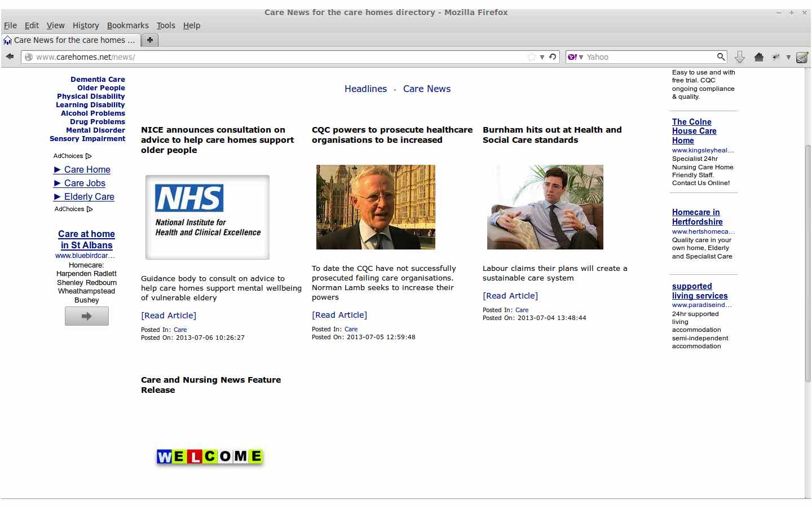Image resolution: width=812 pixels, height=508 pixels.
Task: Open Downloads via the download arrow icon
Action: [739, 56]
